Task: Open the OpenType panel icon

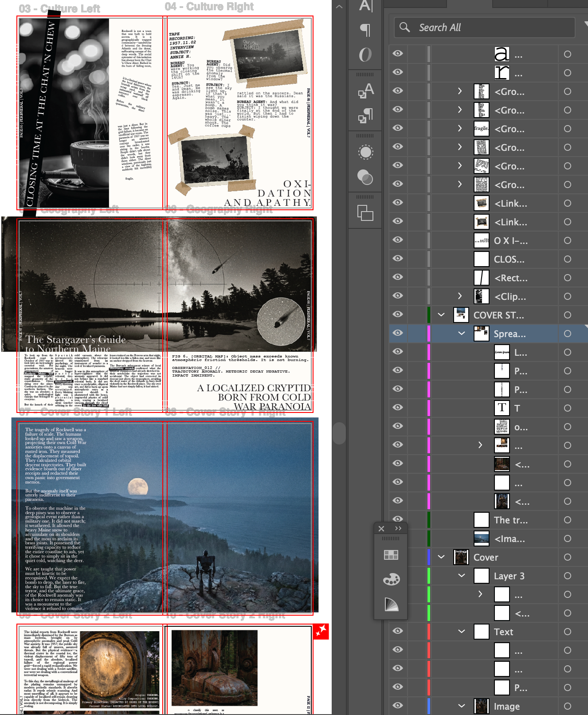Action: (x=365, y=55)
